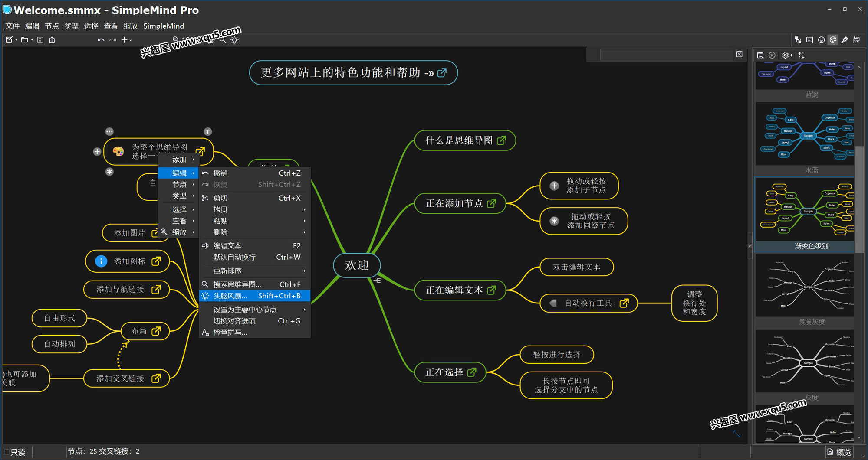
Task: Click the share/export toolbar icon
Action: [x=52, y=40]
